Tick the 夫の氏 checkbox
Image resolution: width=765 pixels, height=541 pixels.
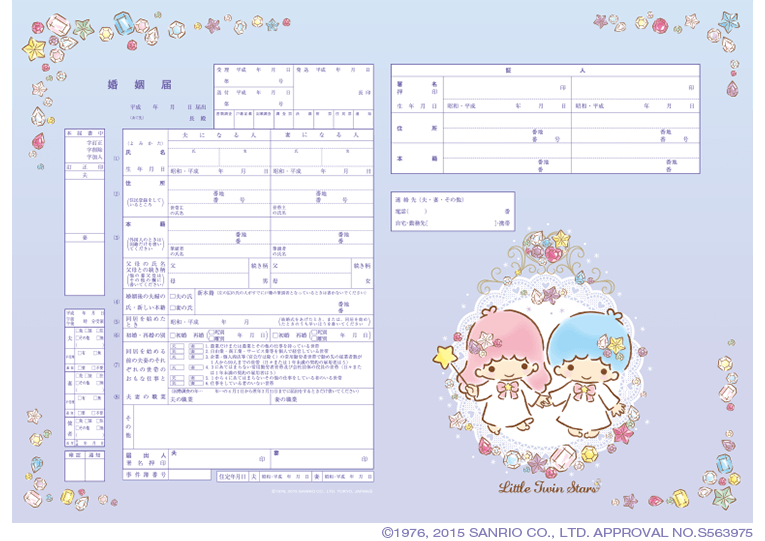point(173,297)
